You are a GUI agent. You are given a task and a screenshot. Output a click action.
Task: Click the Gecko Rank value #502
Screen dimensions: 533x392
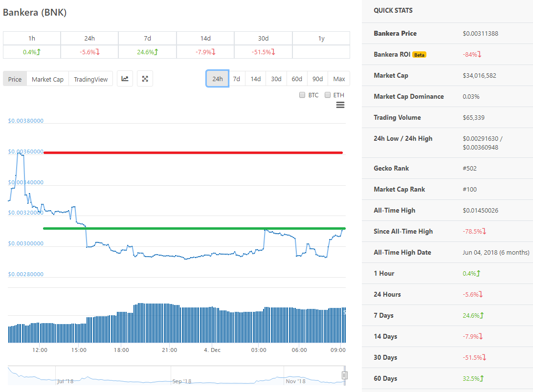coord(469,169)
